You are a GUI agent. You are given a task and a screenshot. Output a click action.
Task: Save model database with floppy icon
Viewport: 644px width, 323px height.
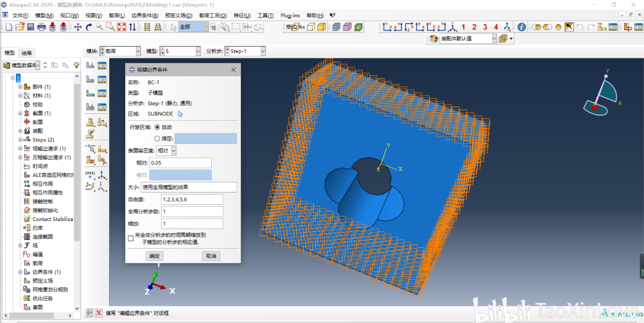tap(30, 27)
